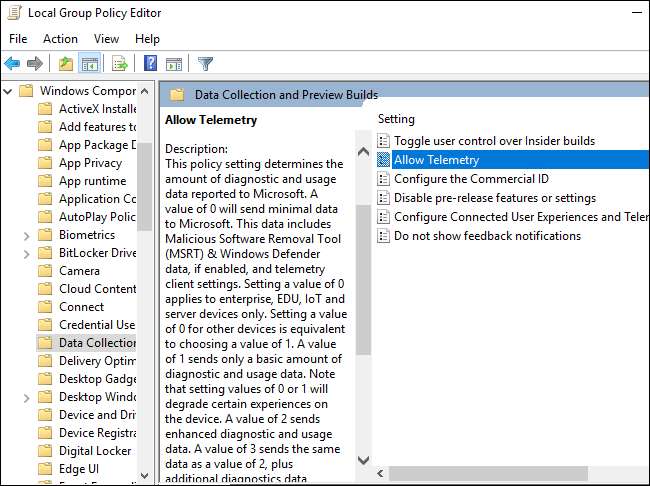The image size is (650, 486).
Task: Expand the BitLocker Drive tree node
Action: 27,254
